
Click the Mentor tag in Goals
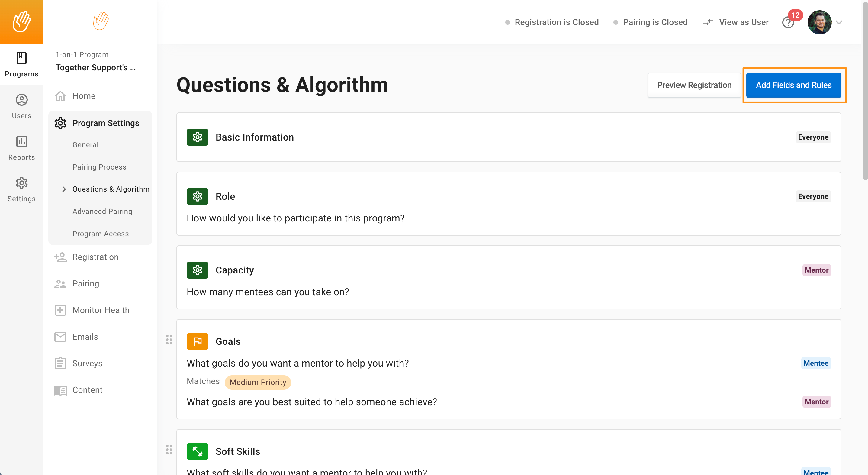tap(816, 402)
